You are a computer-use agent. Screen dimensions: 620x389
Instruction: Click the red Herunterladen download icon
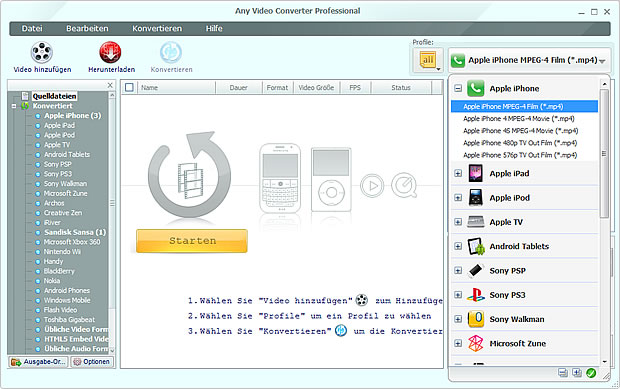(110, 52)
